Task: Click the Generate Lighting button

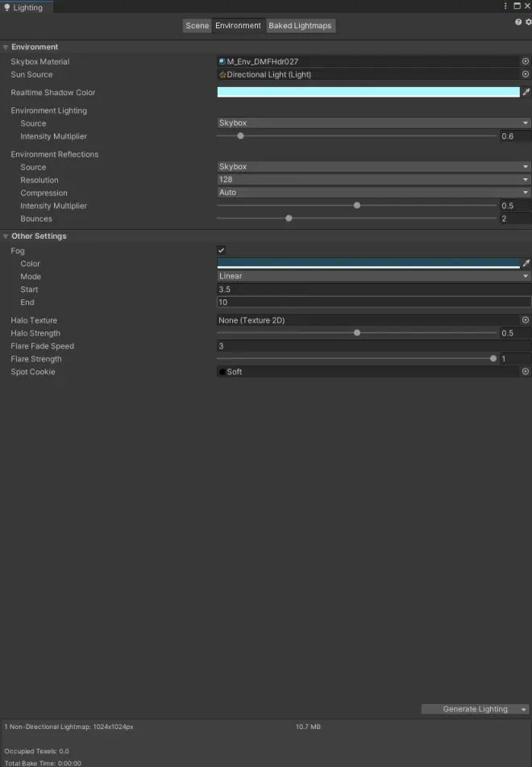Action: tap(470, 709)
